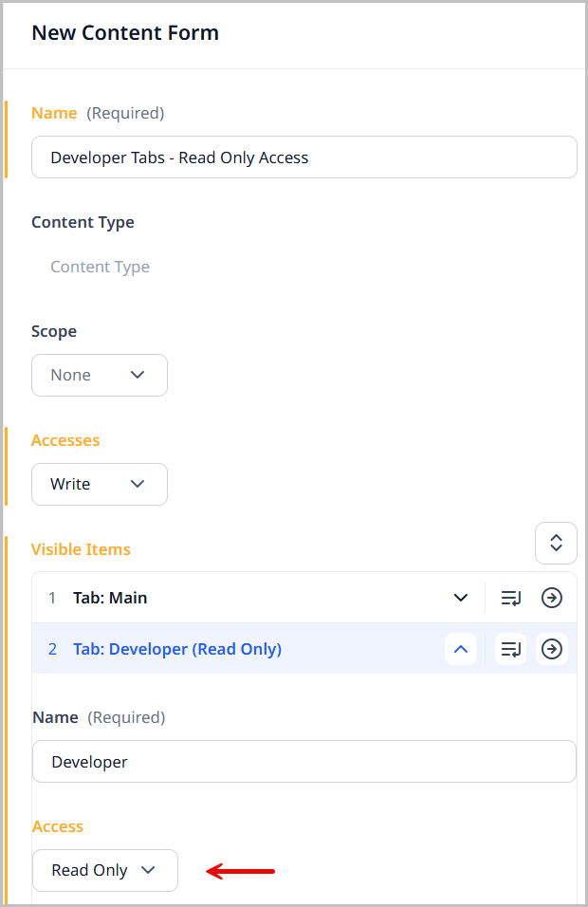Click the edit-list icon on Tab: Main row
Screen dimensions: 588x907
pos(510,597)
